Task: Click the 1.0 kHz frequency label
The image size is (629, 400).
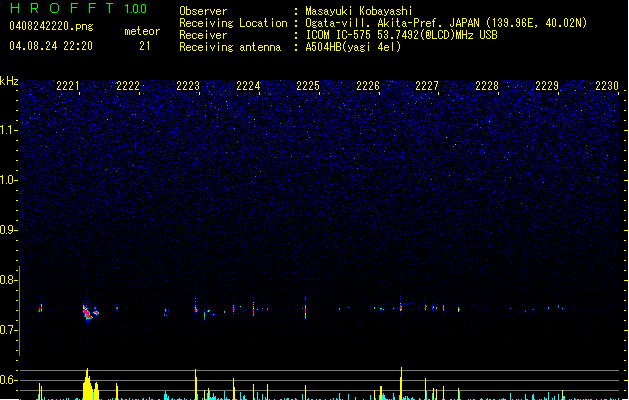Action: 8,180
